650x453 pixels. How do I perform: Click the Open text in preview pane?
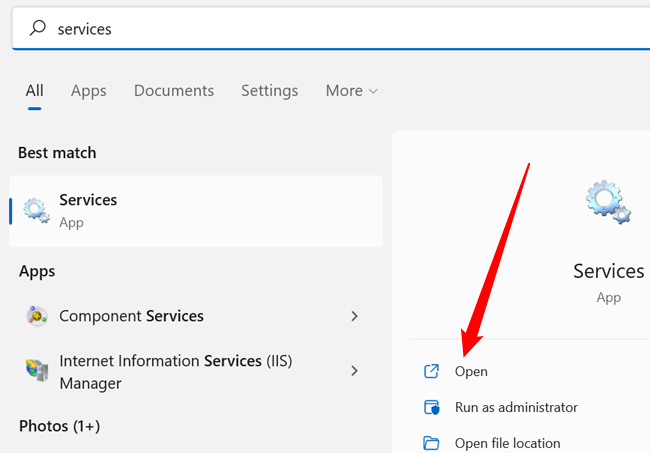click(x=471, y=371)
